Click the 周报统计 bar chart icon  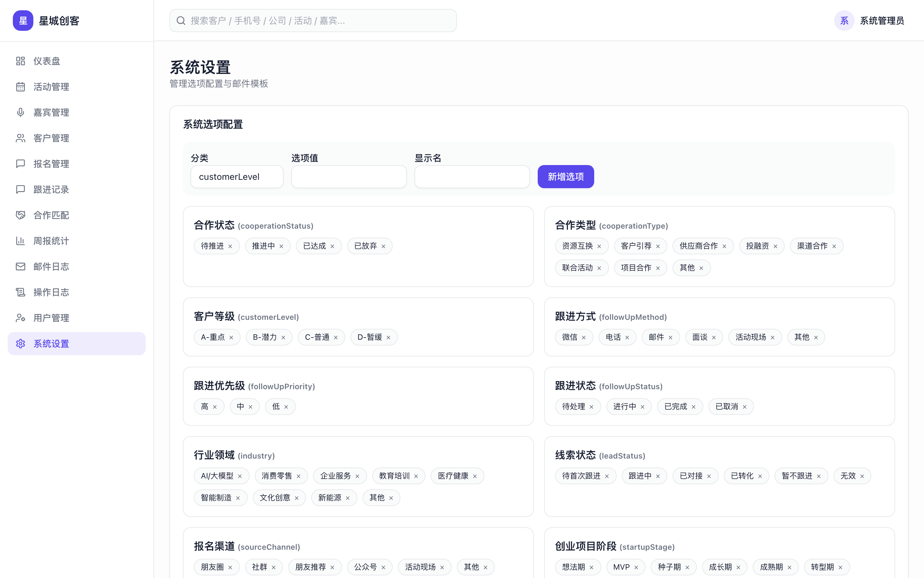point(21,241)
